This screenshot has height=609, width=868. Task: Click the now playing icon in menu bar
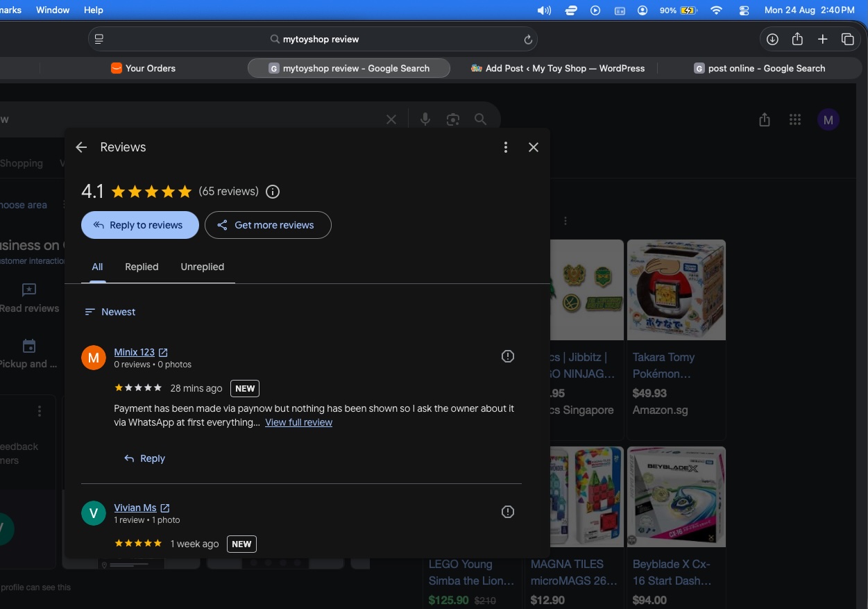coord(595,10)
